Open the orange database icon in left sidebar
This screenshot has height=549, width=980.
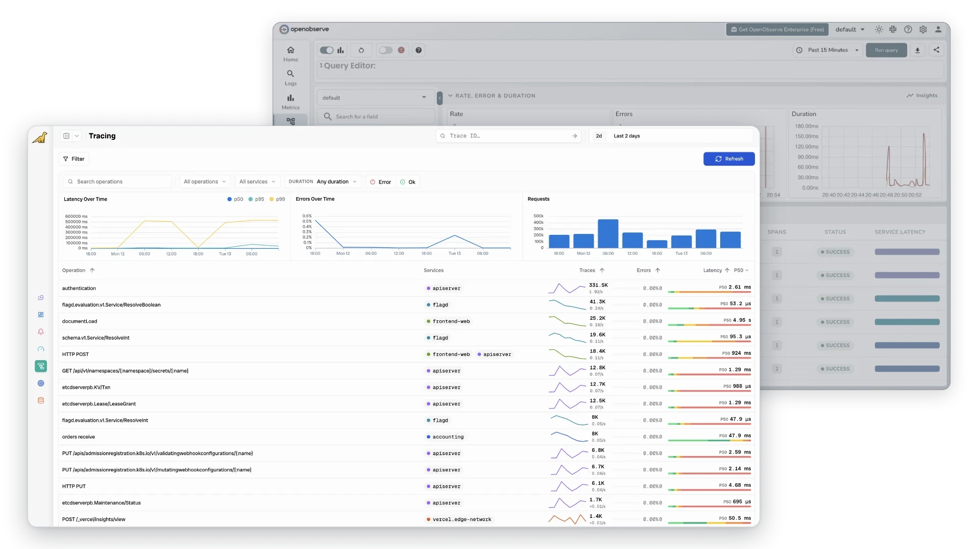(41, 400)
